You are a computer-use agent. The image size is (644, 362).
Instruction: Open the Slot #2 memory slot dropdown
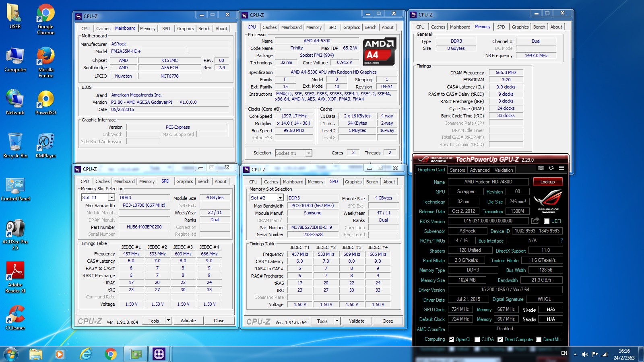280,198
